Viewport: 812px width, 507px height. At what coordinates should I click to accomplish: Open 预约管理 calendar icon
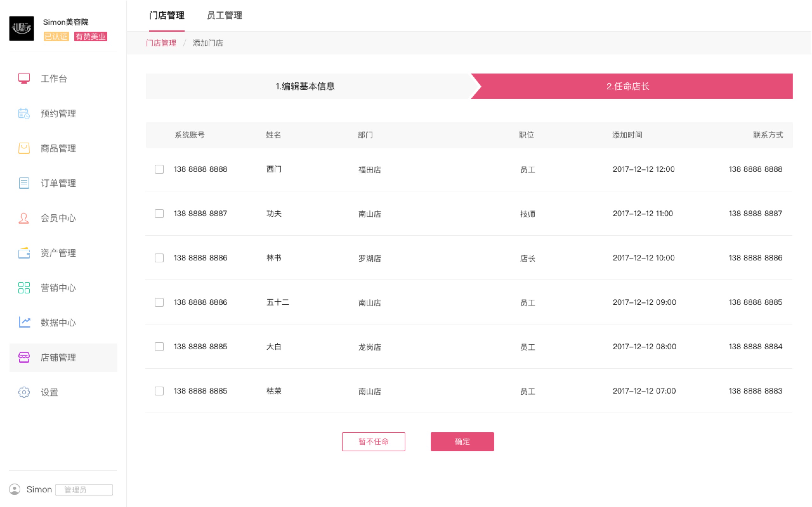[24, 113]
